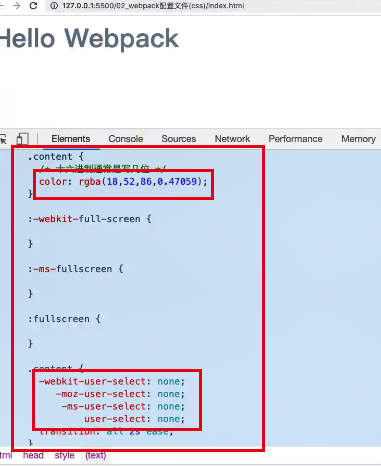Select head in the breadcrumb bar

point(33,455)
